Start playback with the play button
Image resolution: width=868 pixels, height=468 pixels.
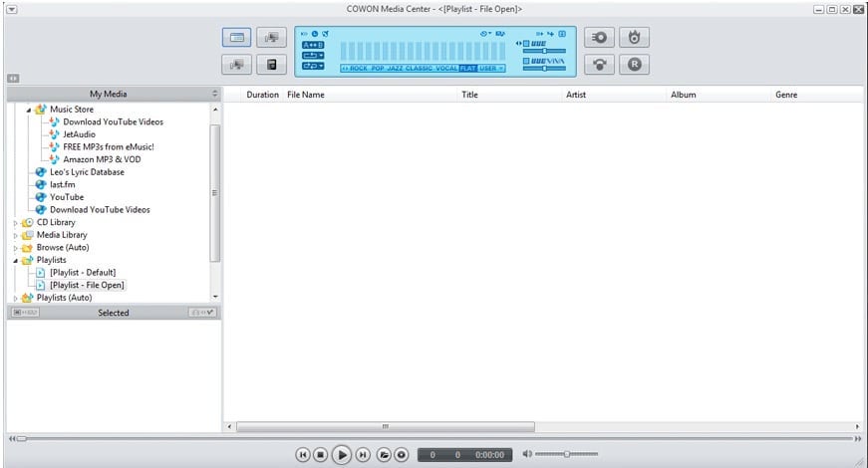point(342,455)
